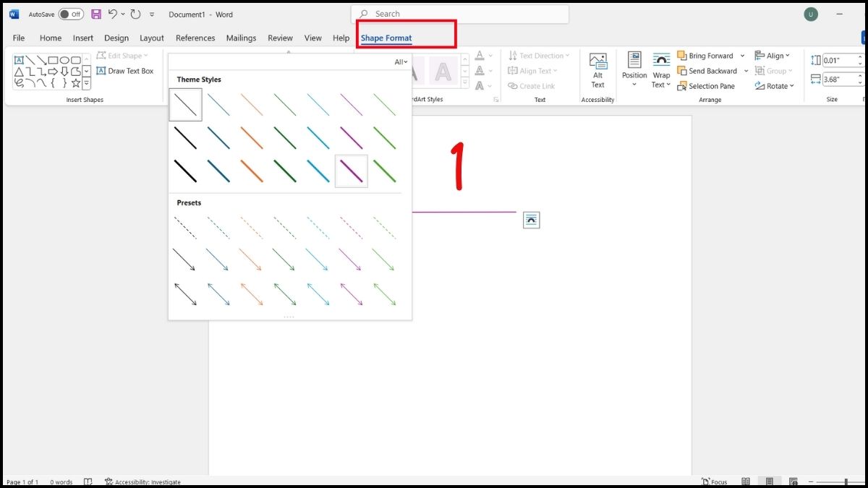Open the Wrap Text dropdown
Viewport: 868px width, 488px height.
(x=661, y=70)
